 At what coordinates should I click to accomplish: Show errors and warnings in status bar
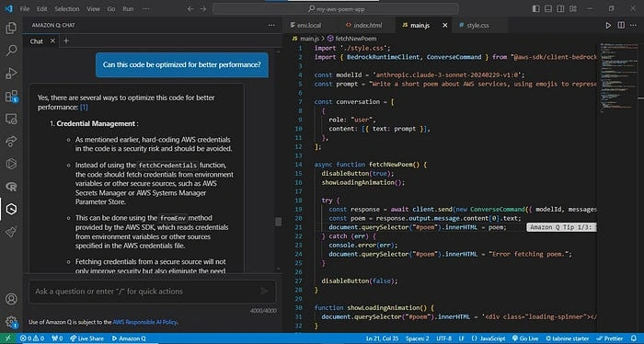point(32,338)
